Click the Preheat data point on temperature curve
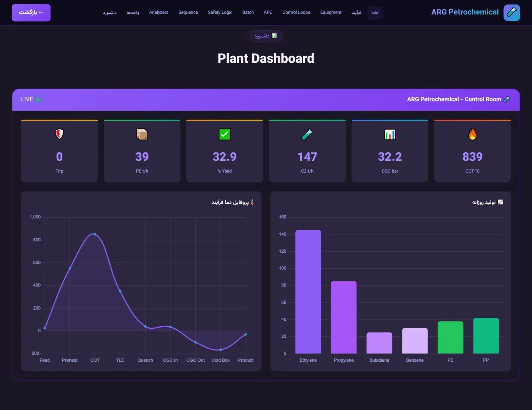Viewport: 532px width, 410px height. point(70,269)
